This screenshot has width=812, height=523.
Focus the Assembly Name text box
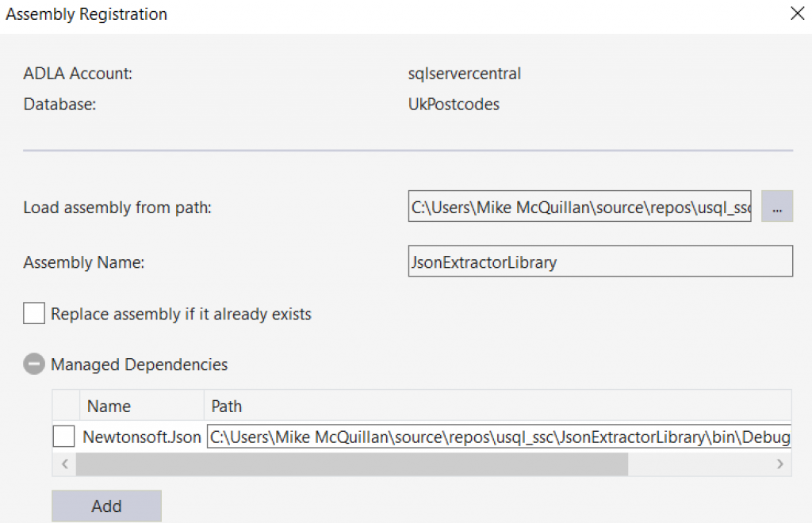[x=600, y=261]
